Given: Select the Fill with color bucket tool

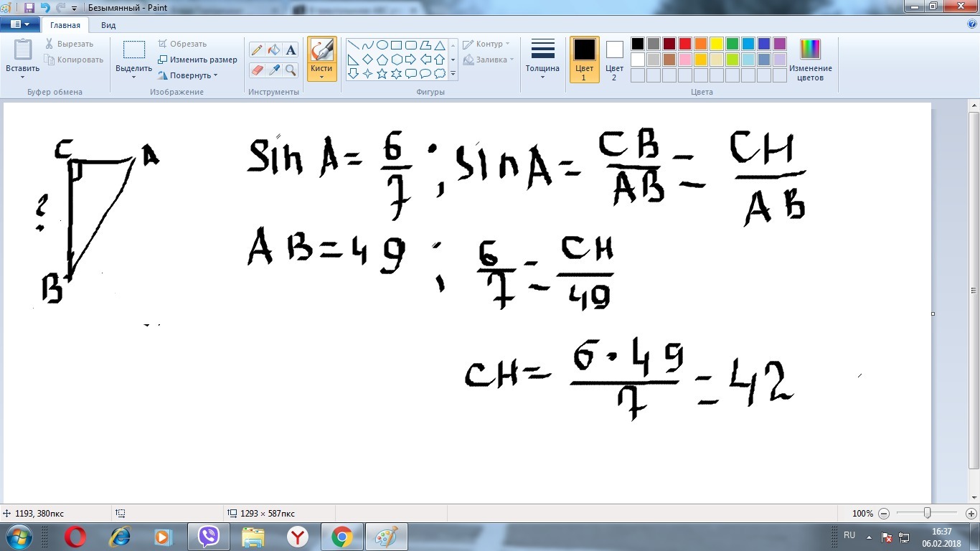Looking at the screenshot, I should coord(273,50).
